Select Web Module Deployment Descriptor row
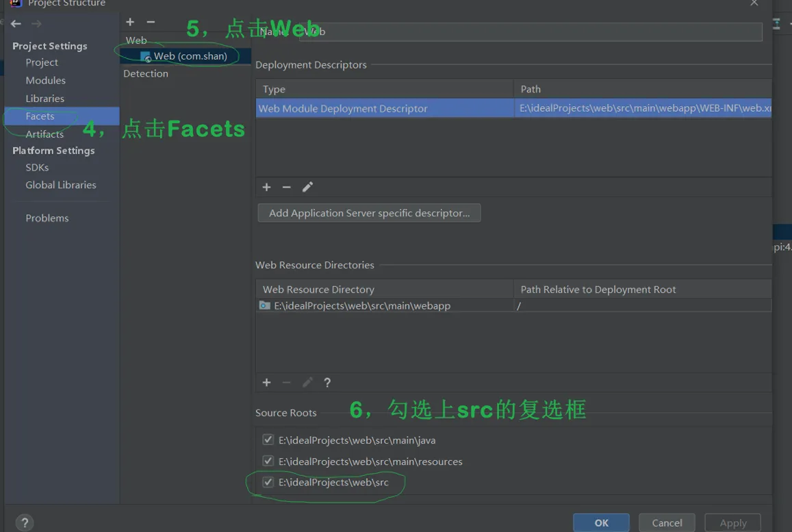 click(513, 108)
